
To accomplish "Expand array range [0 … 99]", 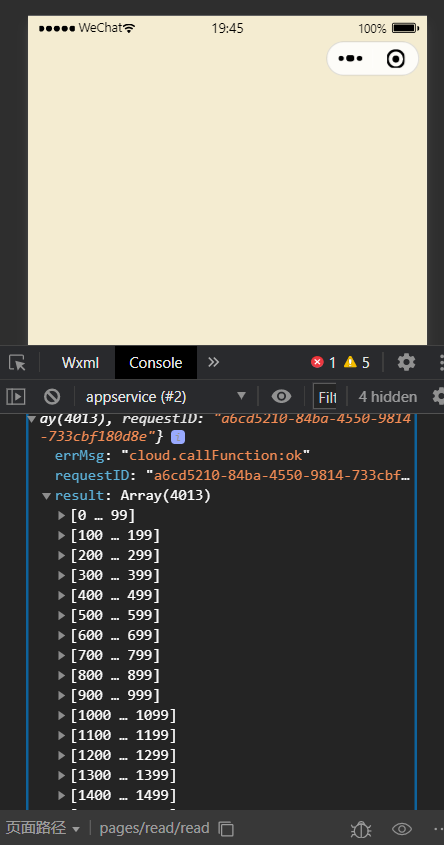I will click(61, 516).
